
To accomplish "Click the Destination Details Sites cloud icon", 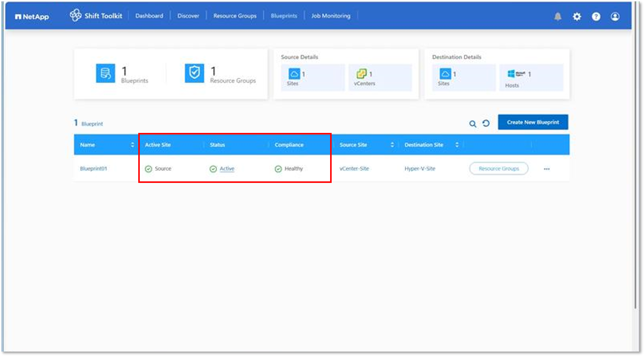I will [x=445, y=74].
